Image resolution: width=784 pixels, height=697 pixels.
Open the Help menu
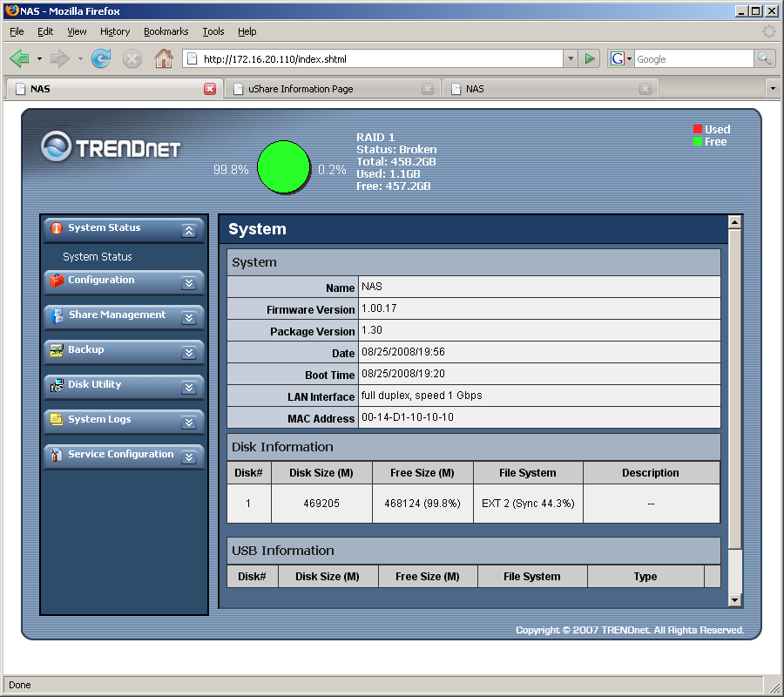click(247, 31)
